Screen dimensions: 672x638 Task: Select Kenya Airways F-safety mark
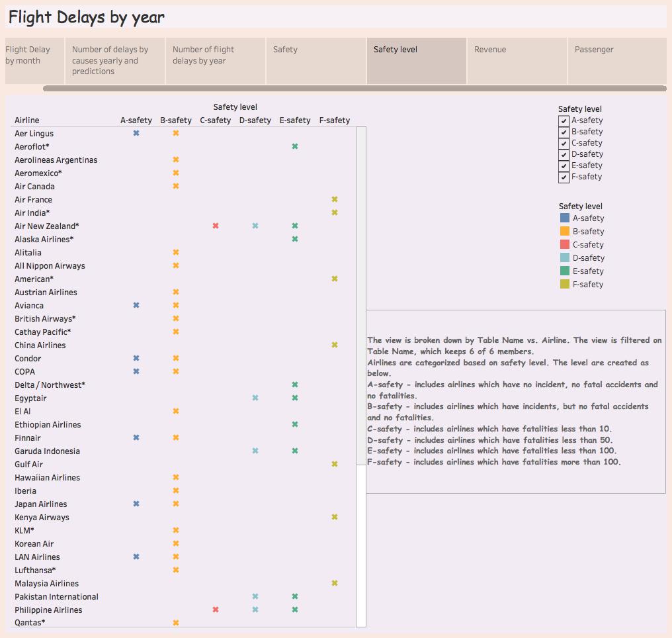click(x=335, y=517)
